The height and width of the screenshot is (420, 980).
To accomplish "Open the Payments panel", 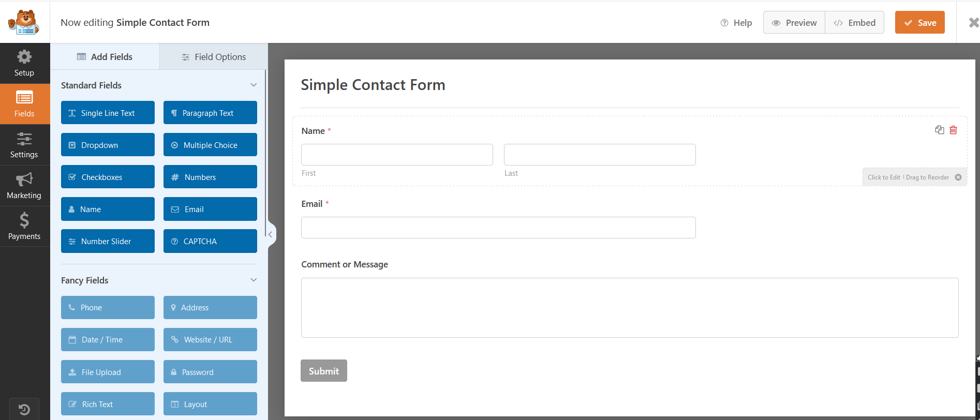I will pos(24,226).
